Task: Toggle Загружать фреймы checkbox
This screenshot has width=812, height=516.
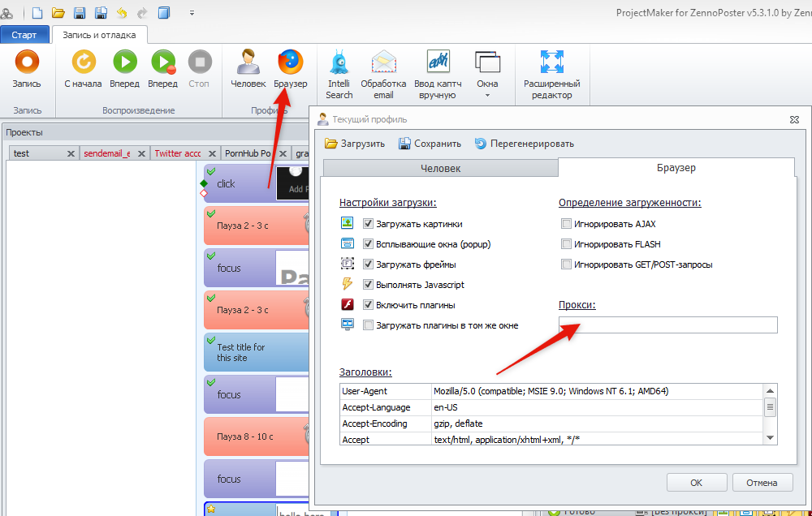Action: point(368,264)
